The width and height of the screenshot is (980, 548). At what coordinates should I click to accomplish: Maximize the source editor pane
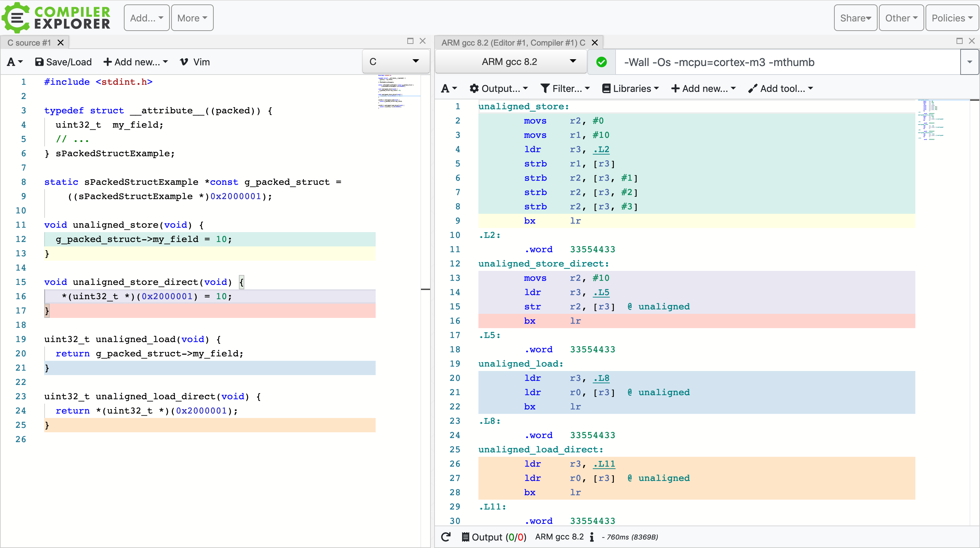410,41
